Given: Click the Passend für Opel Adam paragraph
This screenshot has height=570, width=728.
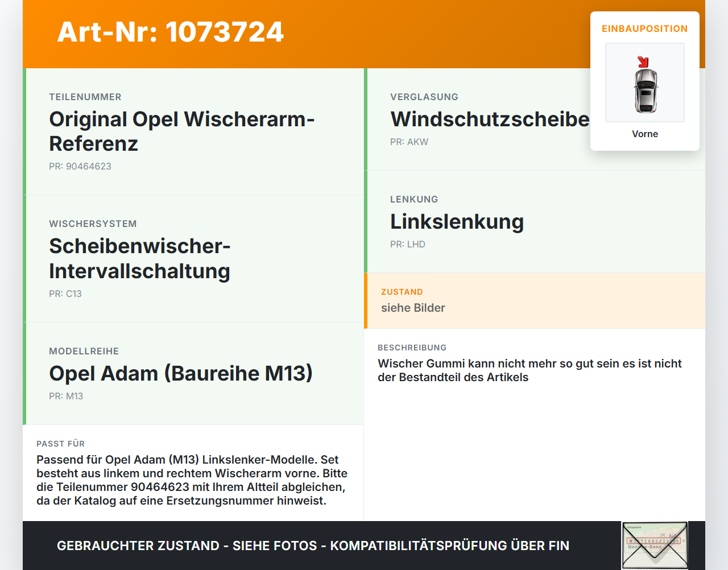Looking at the screenshot, I should point(192,480).
